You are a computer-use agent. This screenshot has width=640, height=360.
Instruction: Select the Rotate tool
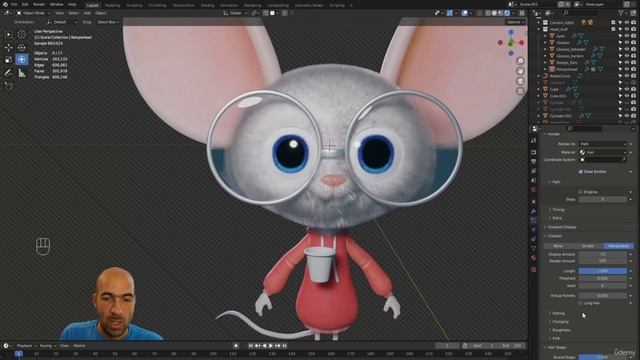tap(22, 47)
